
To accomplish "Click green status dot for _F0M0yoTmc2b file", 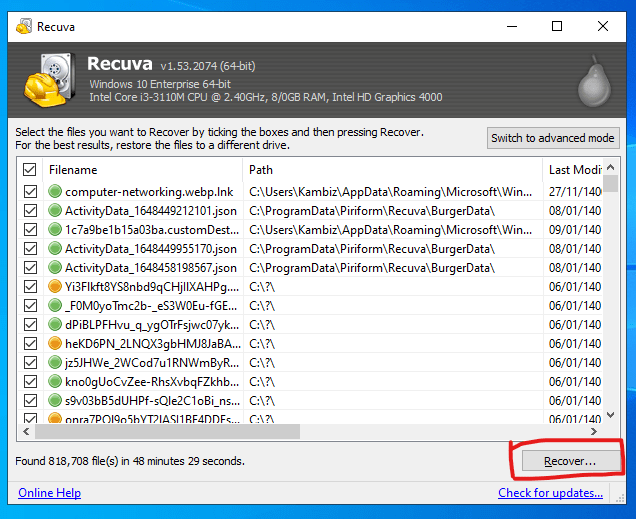I will [x=55, y=305].
